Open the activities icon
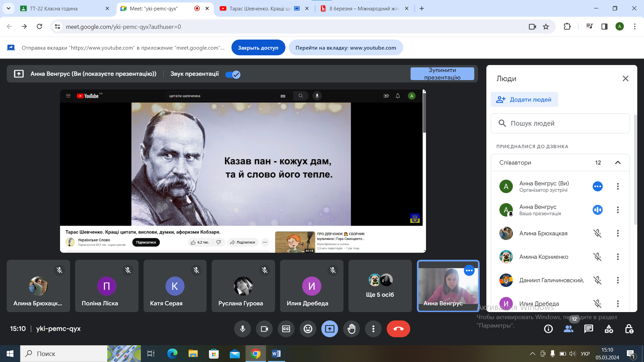Viewport: 644px width, 362px height. [x=609, y=329]
